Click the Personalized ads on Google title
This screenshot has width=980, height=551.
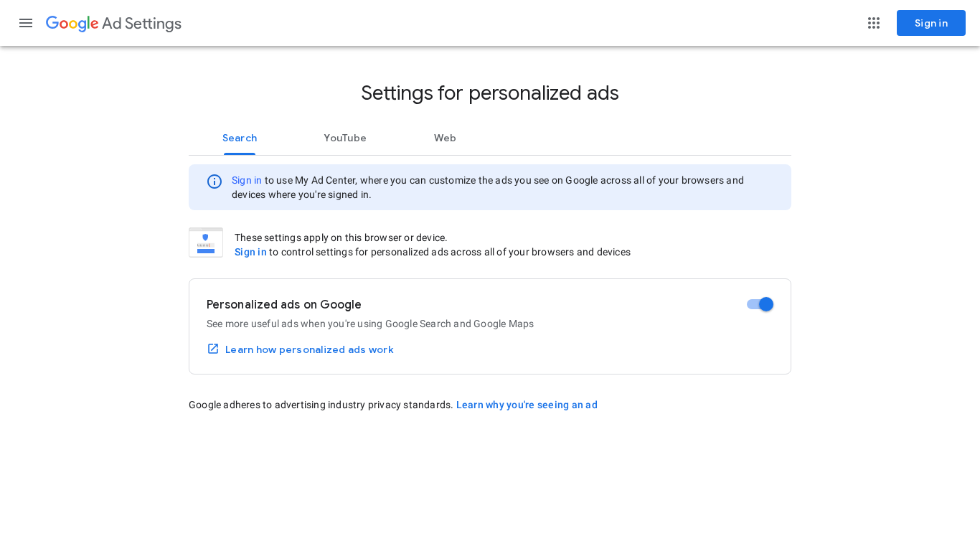pyautogui.click(x=284, y=304)
